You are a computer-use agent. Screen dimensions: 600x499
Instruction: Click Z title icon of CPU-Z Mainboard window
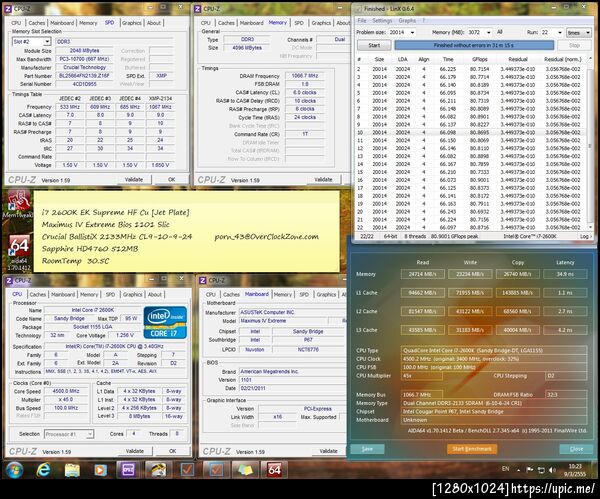click(203, 280)
